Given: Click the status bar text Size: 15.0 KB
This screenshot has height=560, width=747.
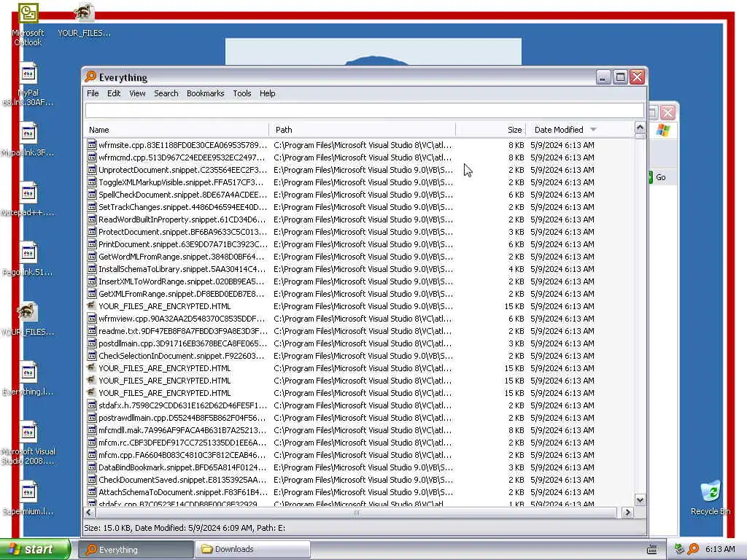Looking at the screenshot, I should 108,528.
